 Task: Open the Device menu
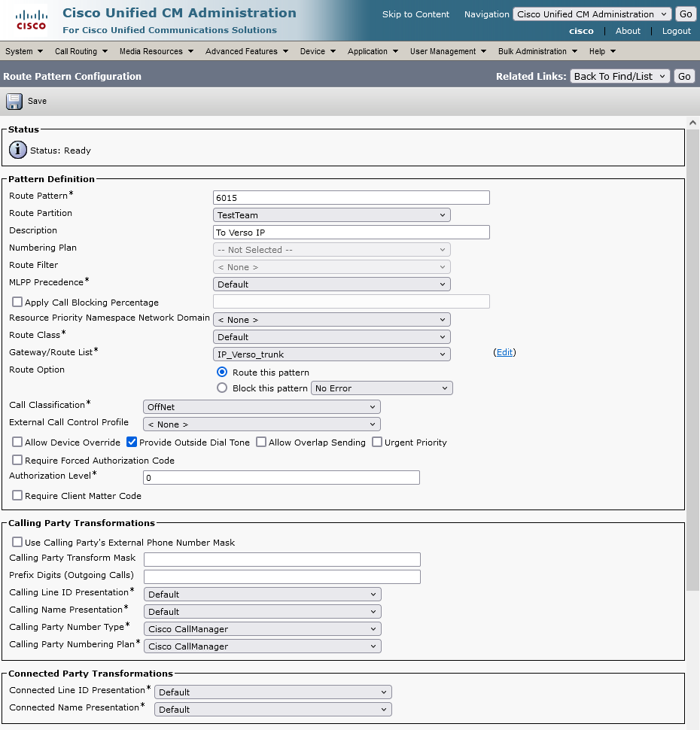tap(318, 51)
